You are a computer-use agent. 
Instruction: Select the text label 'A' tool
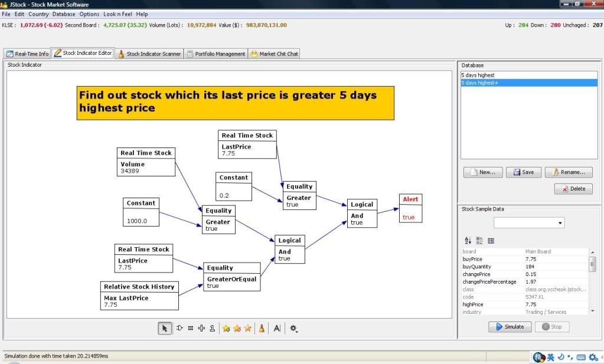tap(277, 328)
